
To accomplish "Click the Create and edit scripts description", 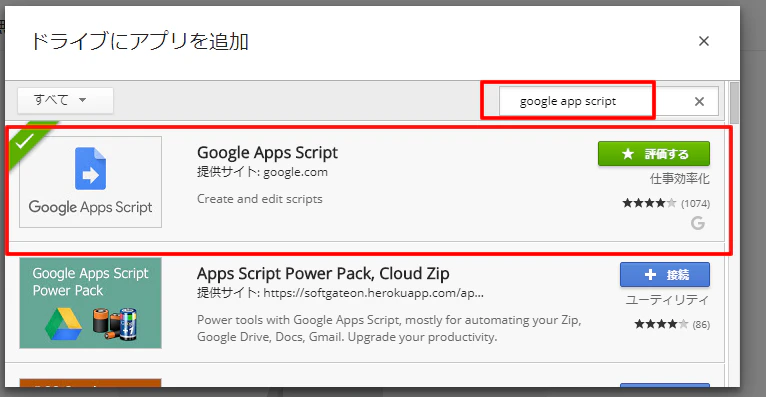I will (x=260, y=199).
